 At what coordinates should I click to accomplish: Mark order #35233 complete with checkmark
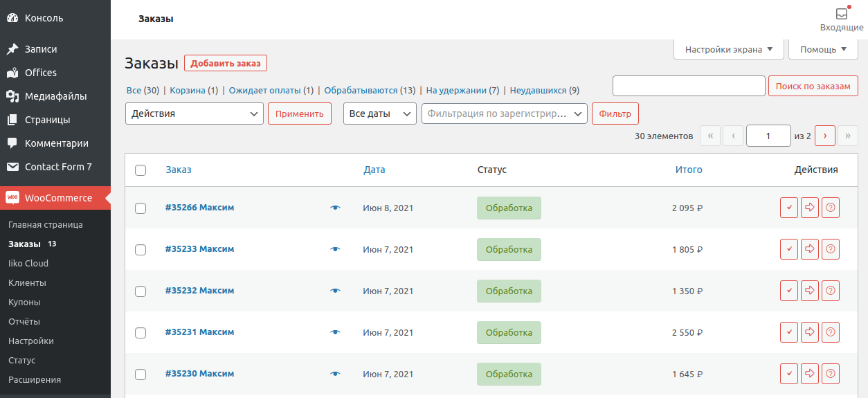tap(789, 249)
